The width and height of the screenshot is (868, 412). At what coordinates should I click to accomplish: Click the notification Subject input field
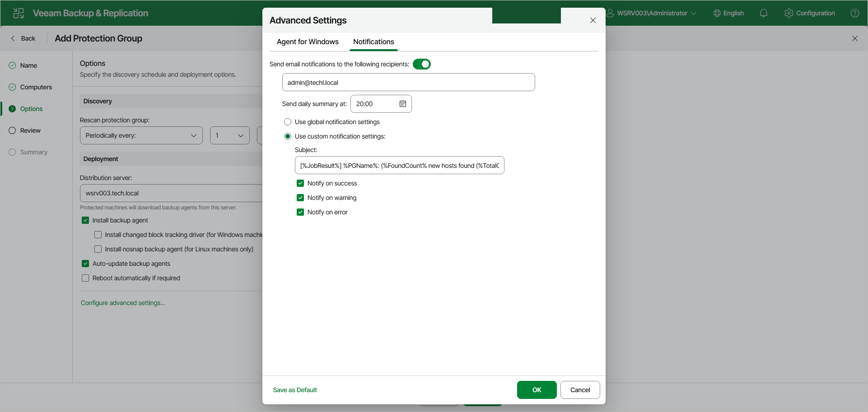pos(400,165)
